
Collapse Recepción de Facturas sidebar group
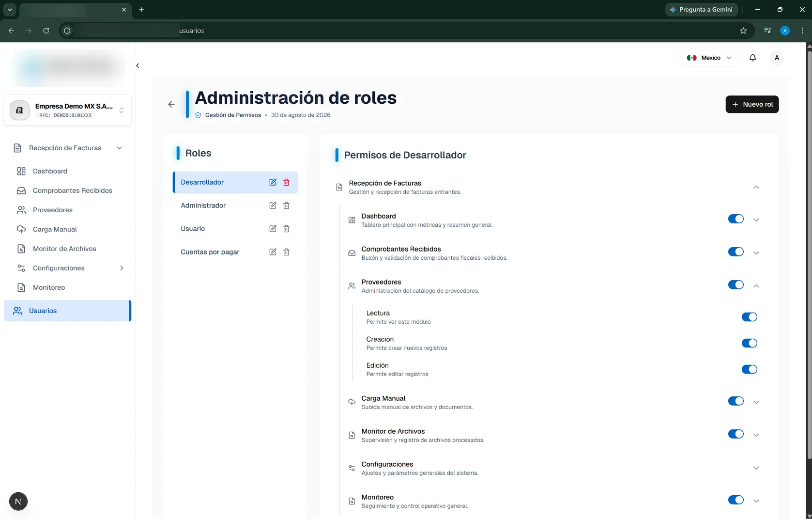68,148
